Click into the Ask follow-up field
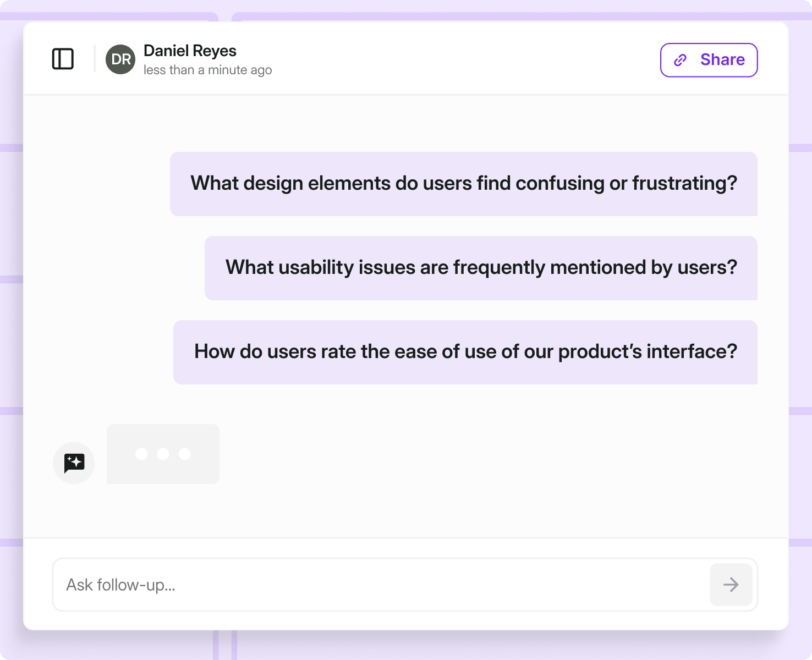This screenshot has width=812, height=660. point(380,585)
